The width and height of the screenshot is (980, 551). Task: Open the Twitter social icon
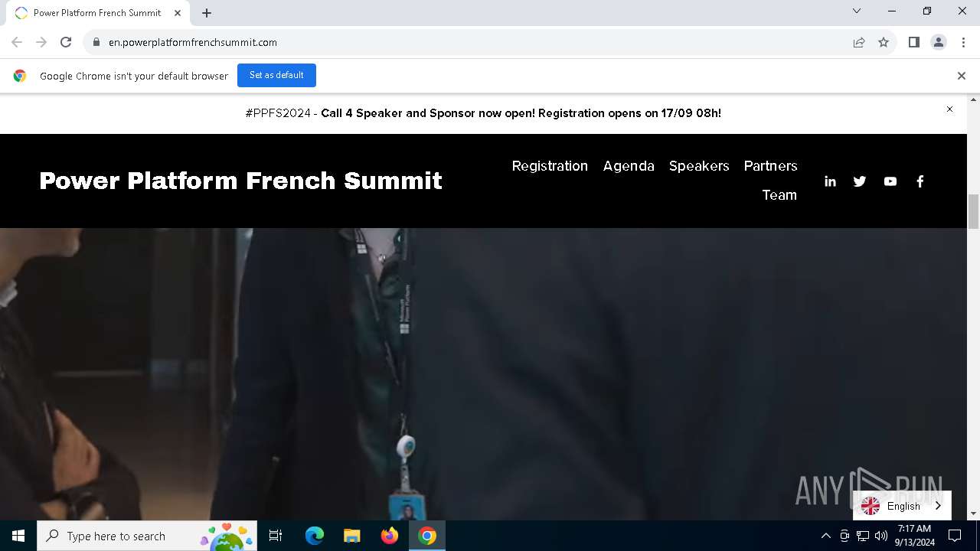point(860,181)
